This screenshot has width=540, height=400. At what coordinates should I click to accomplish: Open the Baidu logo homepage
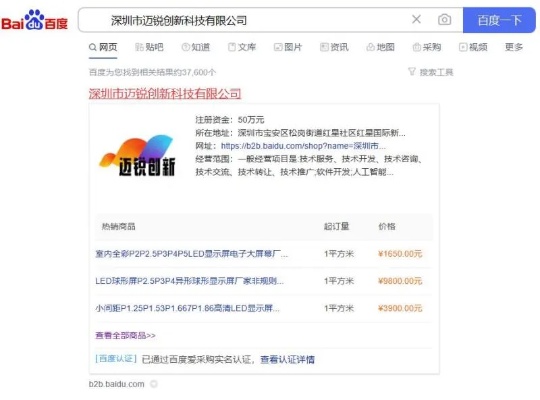coord(34,20)
